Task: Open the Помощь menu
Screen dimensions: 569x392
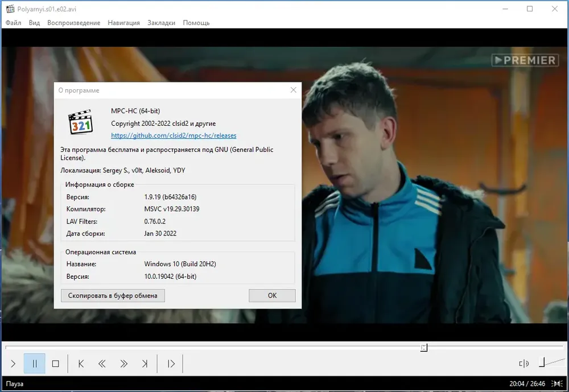Action: coord(196,23)
